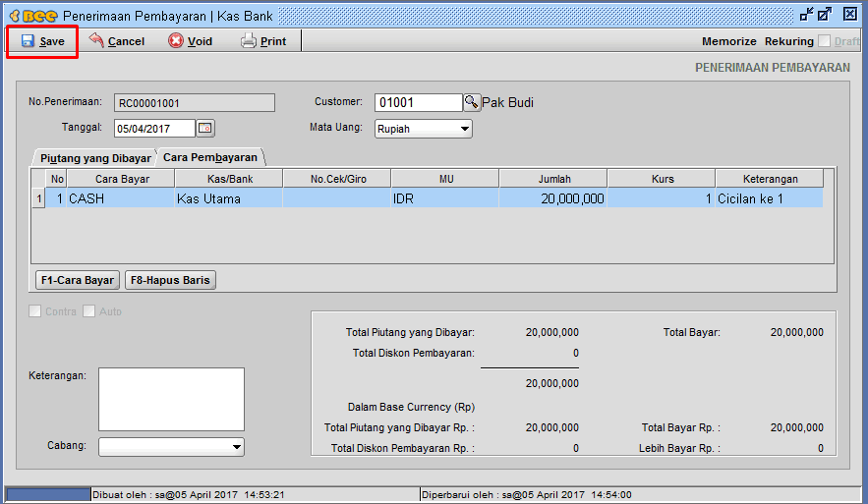Click the F8-Hapus Baris button
The width and height of the screenshot is (868, 504).
(170, 280)
